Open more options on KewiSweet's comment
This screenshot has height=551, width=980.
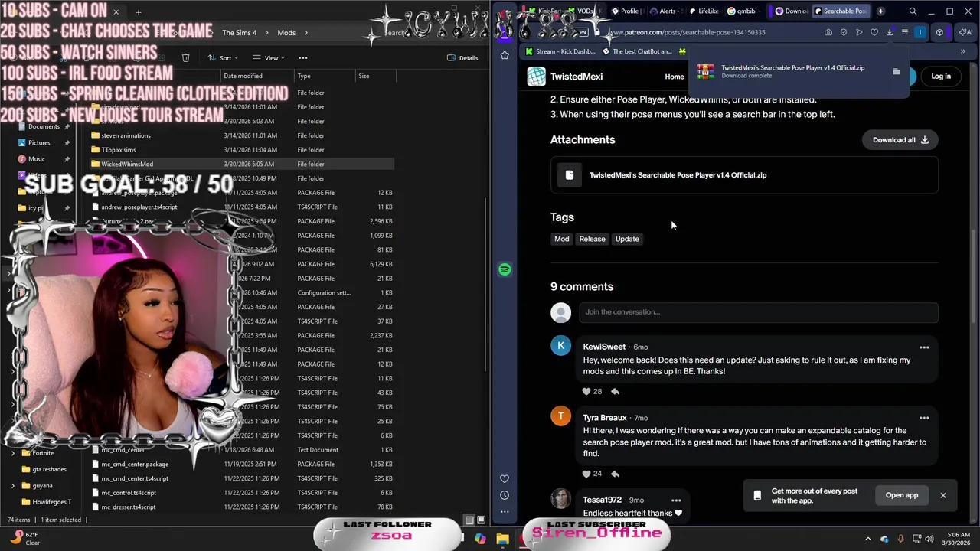pos(924,347)
